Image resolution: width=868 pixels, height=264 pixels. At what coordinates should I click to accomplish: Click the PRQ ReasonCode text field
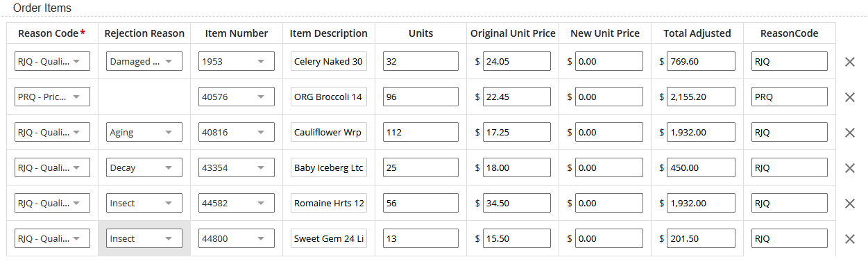[790, 97]
